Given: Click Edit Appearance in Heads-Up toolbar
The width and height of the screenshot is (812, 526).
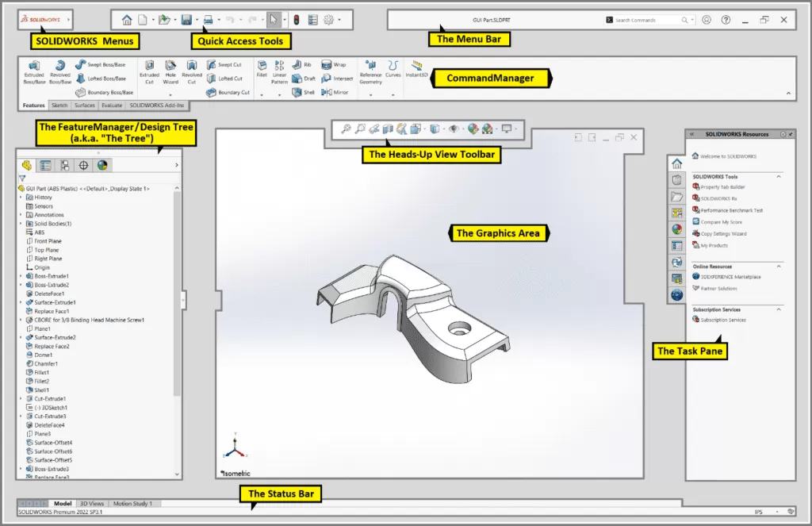Looking at the screenshot, I should pos(473,129).
